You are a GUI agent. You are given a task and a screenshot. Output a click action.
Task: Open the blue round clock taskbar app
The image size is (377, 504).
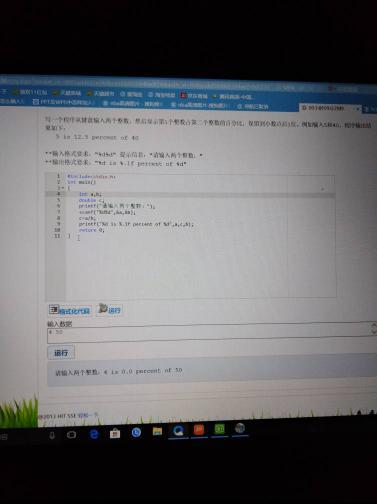pyautogui.click(x=136, y=432)
